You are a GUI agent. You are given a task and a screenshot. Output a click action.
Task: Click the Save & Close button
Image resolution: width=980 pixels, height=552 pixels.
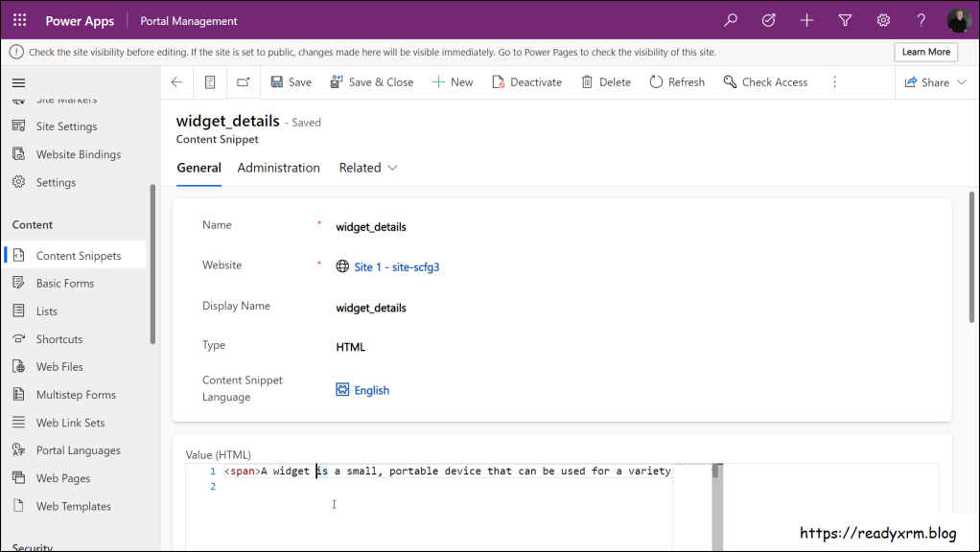coord(371,82)
